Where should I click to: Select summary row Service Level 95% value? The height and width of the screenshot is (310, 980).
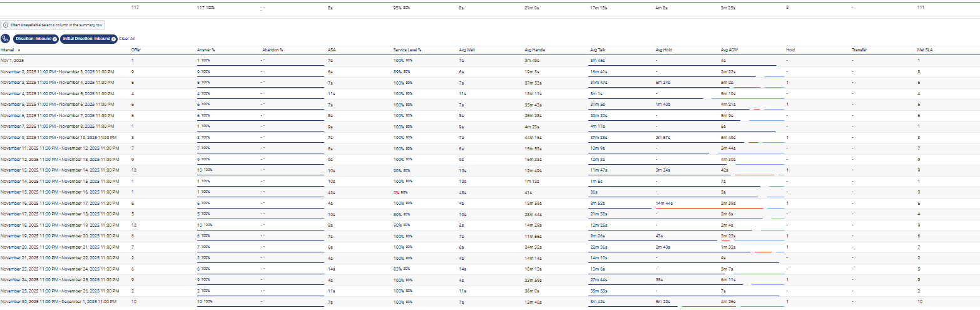coord(397,8)
